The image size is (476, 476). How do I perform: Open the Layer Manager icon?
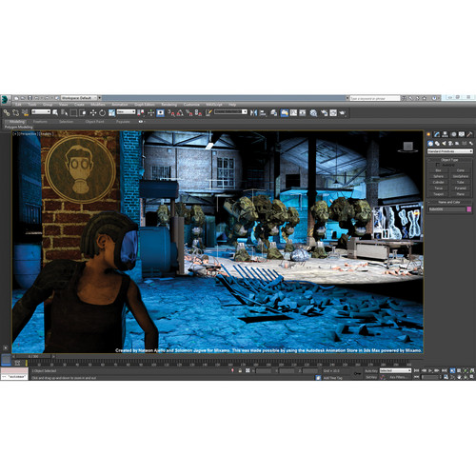pyautogui.click(x=274, y=112)
